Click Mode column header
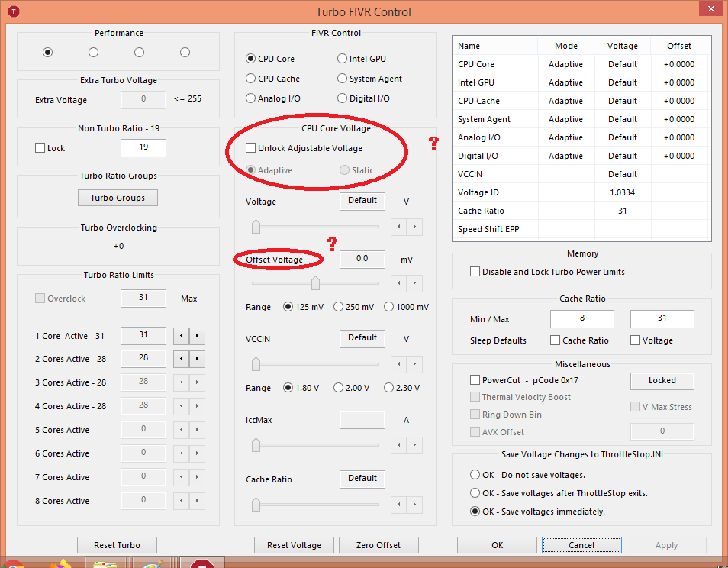The width and height of the screenshot is (728, 568). coord(566,46)
